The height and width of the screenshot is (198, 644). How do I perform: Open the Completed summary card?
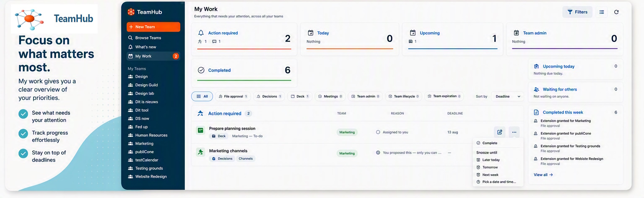pos(244,73)
